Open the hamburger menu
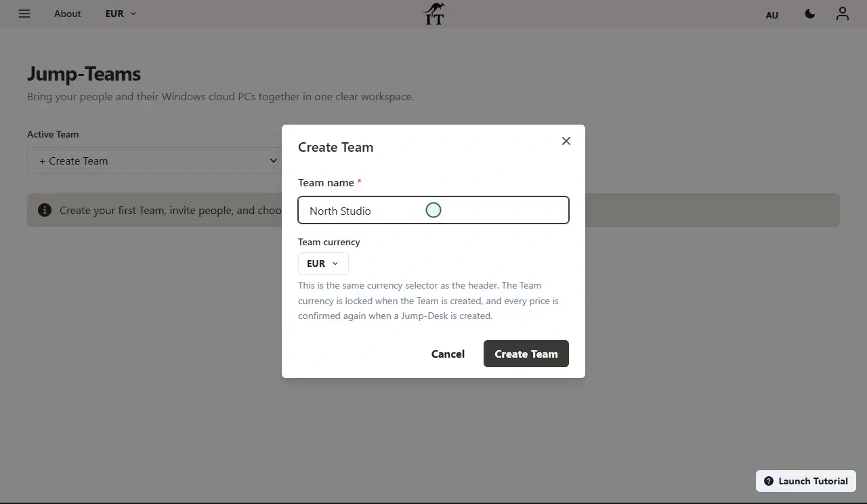Viewport: 867px width, 504px height. pyautogui.click(x=24, y=14)
